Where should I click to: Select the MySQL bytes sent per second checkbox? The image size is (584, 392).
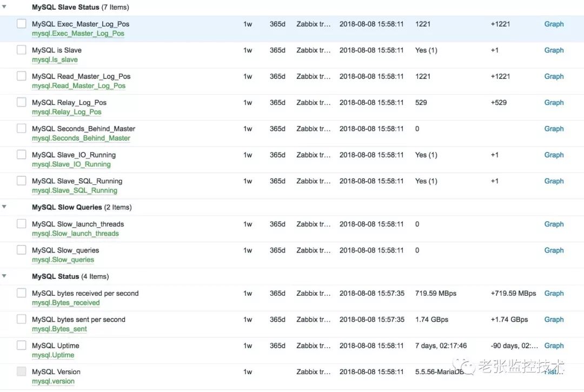coord(22,319)
